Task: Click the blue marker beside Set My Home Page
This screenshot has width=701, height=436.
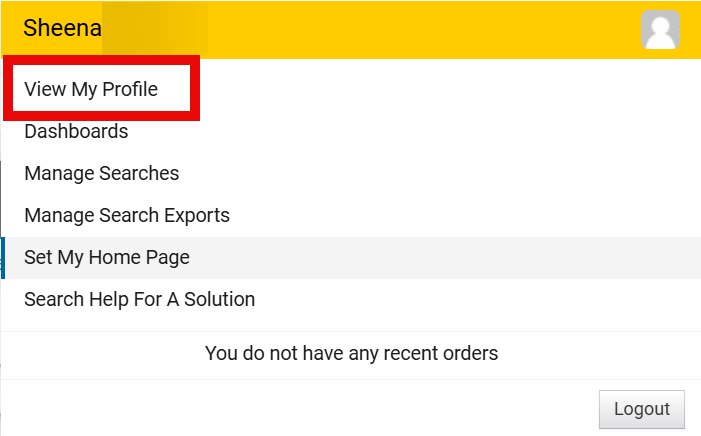Action: coord(3,258)
